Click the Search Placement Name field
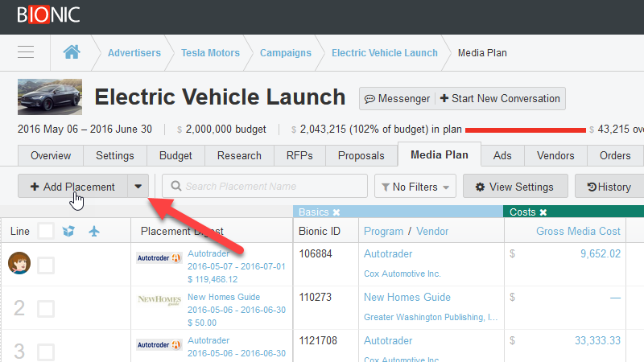The image size is (644, 362). click(265, 187)
